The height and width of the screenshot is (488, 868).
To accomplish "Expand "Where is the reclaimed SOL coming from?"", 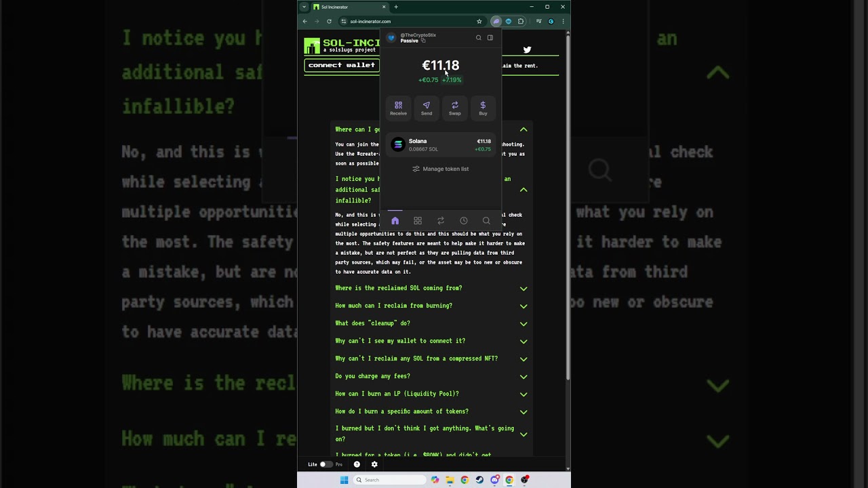I will [431, 288].
